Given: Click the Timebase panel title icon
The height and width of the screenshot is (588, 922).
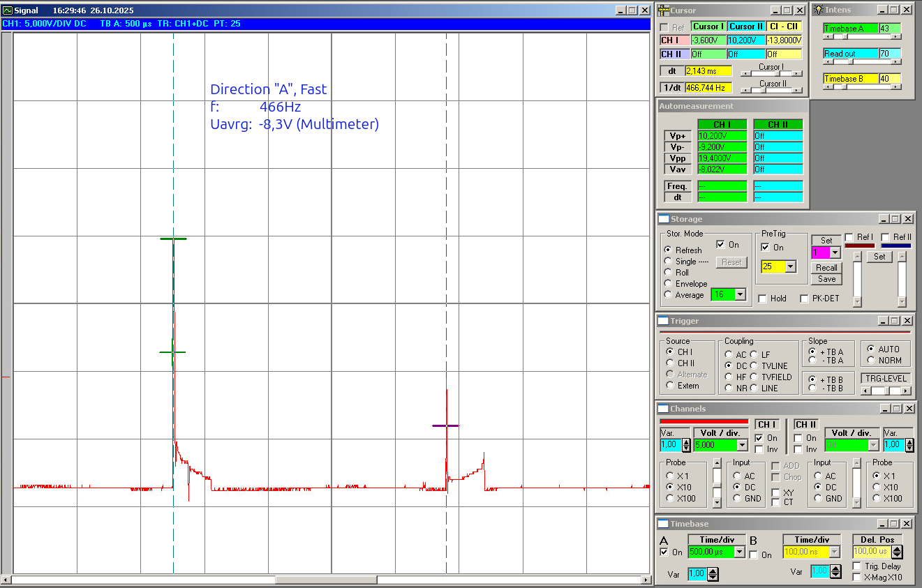Looking at the screenshot, I should (x=663, y=524).
